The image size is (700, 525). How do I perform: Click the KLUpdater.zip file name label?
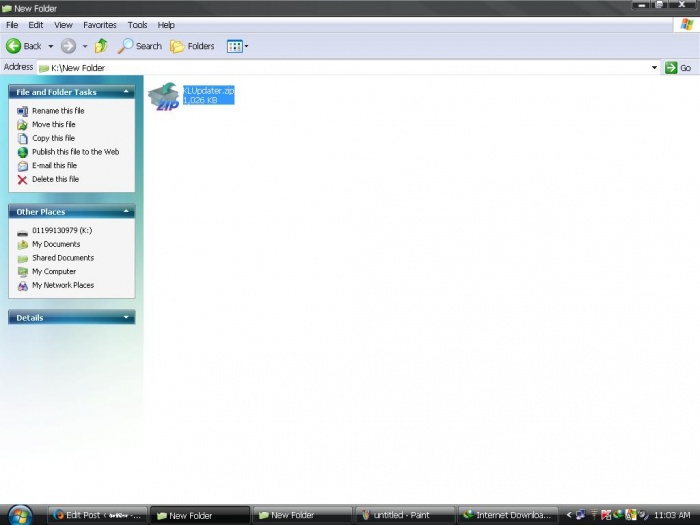[x=208, y=91]
